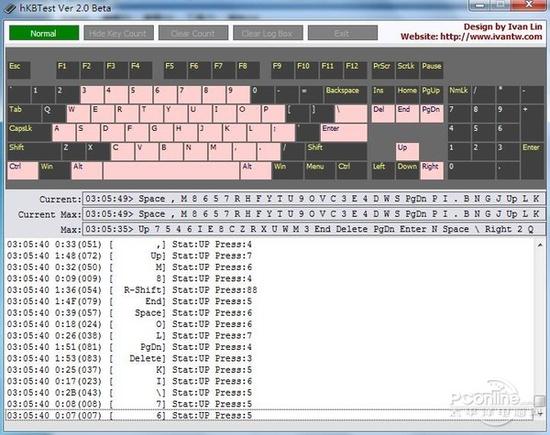Click the highlighted PgDn key tile
The height and width of the screenshot is (435, 550).
432,113
